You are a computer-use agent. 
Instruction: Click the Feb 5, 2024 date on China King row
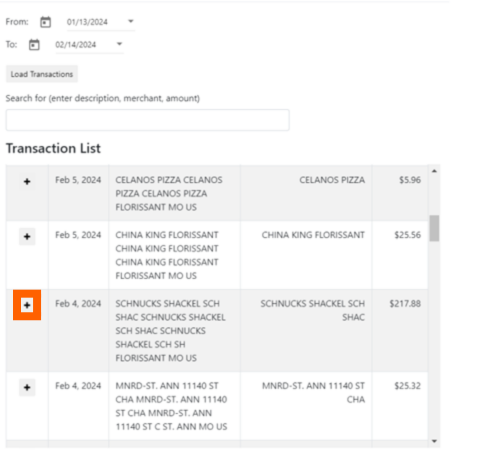[x=78, y=235]
